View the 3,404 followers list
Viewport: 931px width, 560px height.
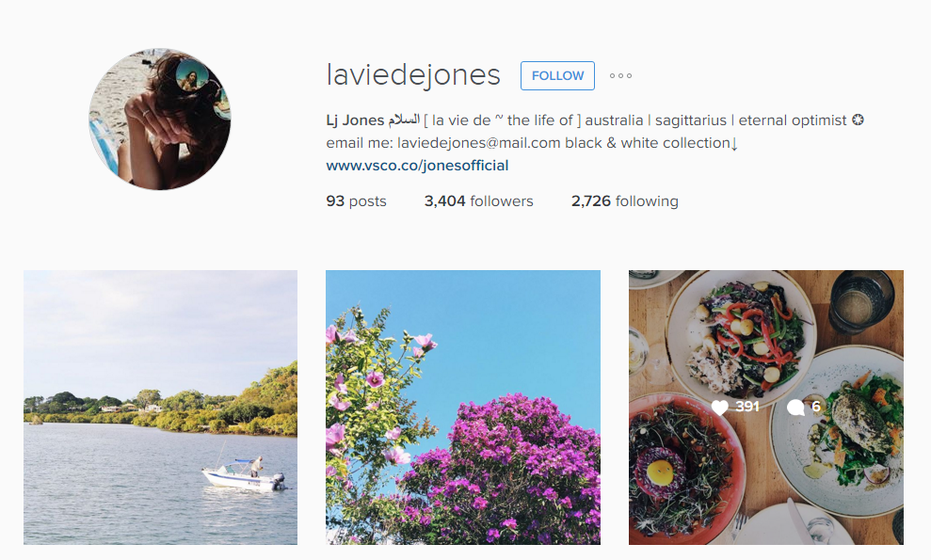tap(478, 200)
